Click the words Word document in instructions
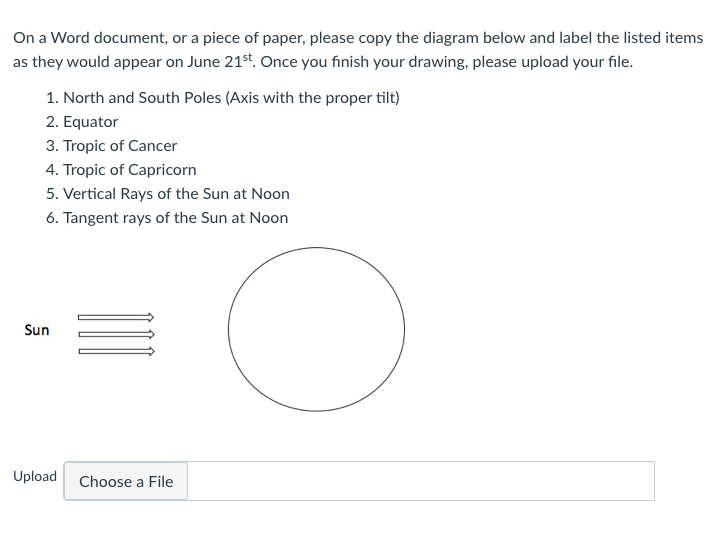 109,38
